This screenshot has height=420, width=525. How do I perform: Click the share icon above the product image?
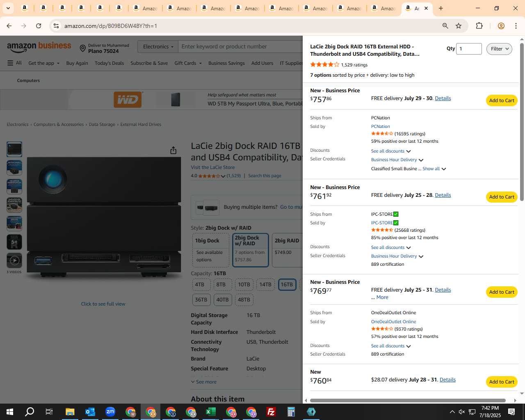coord(173,150)
